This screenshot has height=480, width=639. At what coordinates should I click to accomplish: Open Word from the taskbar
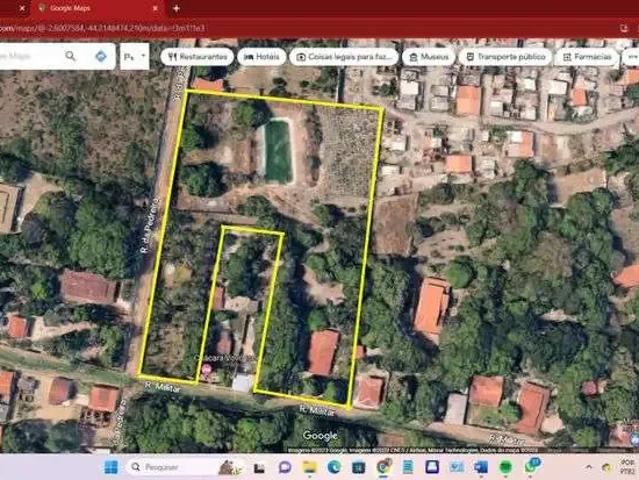click(x=481, y=467)
